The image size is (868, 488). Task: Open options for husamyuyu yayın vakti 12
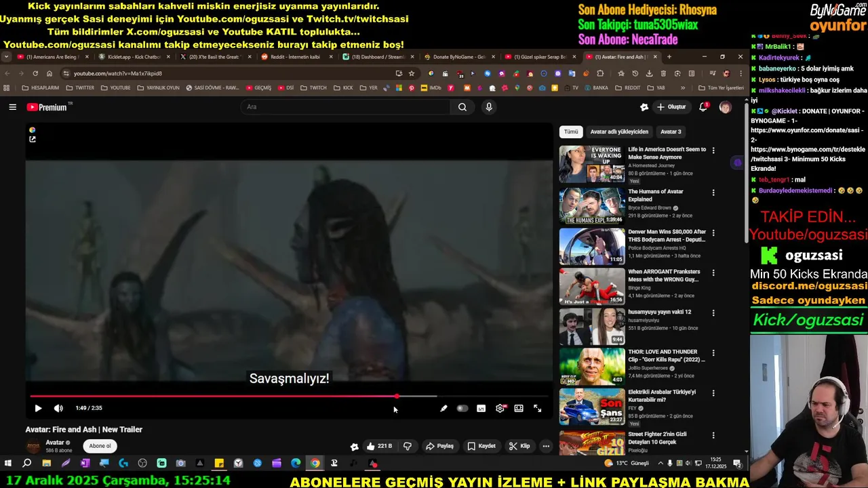click(x=713, y=313)
